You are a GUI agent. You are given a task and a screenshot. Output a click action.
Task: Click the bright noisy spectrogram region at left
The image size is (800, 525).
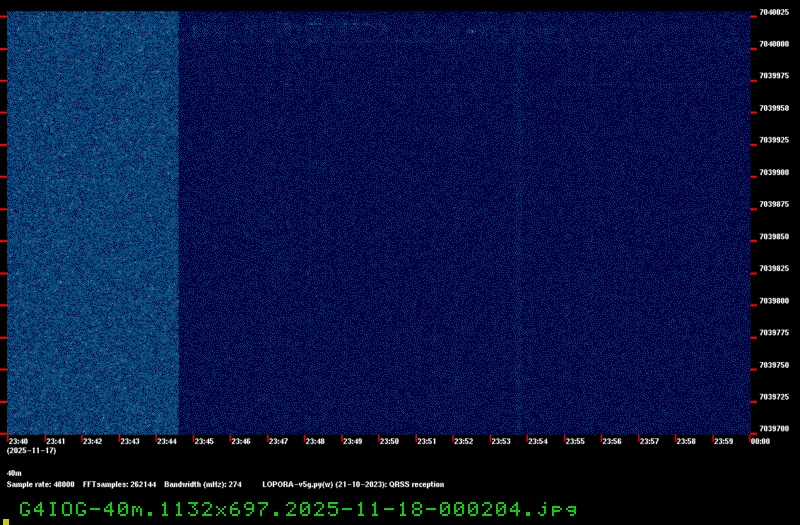[93, 220]
